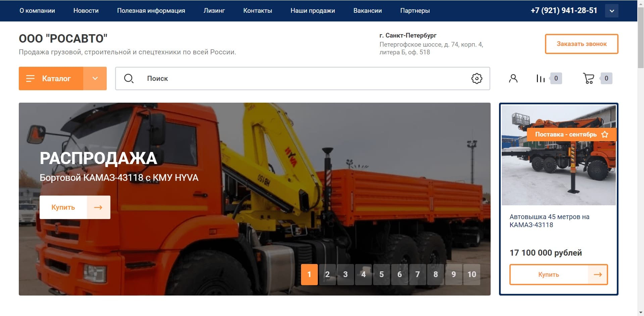
Task: Open the Вакансии menu item
Action: pos(367,11)
